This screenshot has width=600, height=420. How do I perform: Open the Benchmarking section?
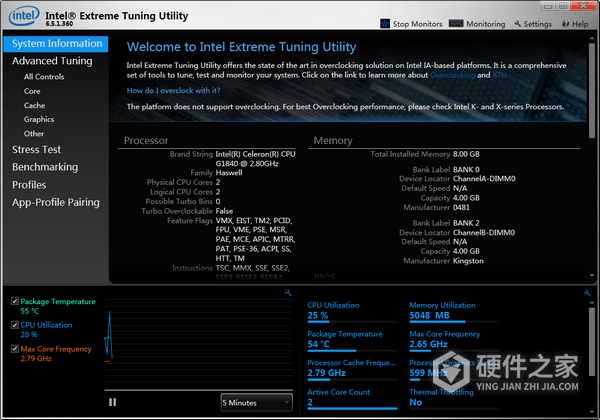45,167
